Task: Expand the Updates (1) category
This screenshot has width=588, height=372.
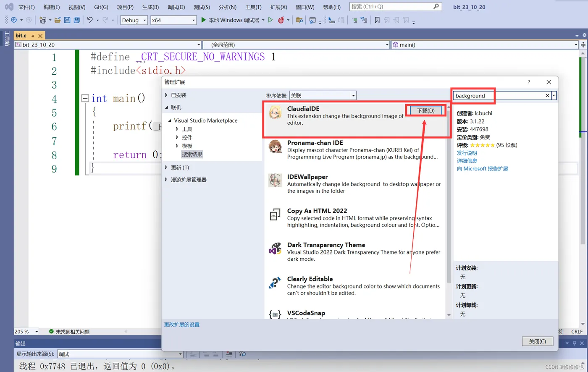Action: [x=166, y=167]
